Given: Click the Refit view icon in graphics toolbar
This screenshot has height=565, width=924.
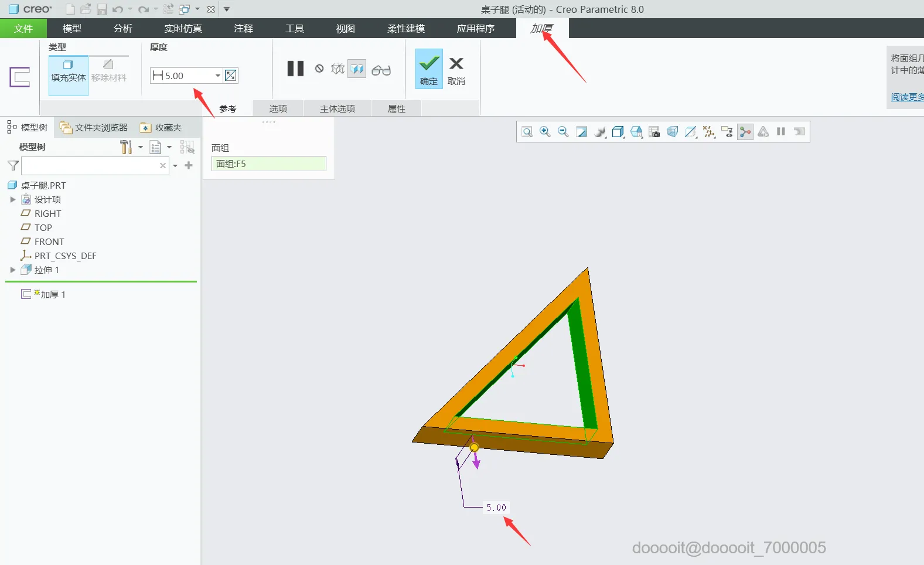Looking at the screenshot, I should pyautogui.click(x=527, y=132).
